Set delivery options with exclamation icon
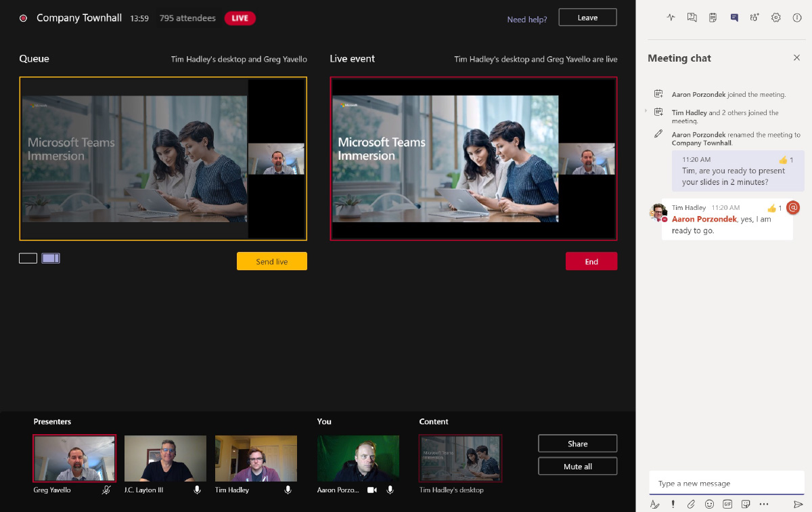The image size is (812, 512). (x=673, y=504)
